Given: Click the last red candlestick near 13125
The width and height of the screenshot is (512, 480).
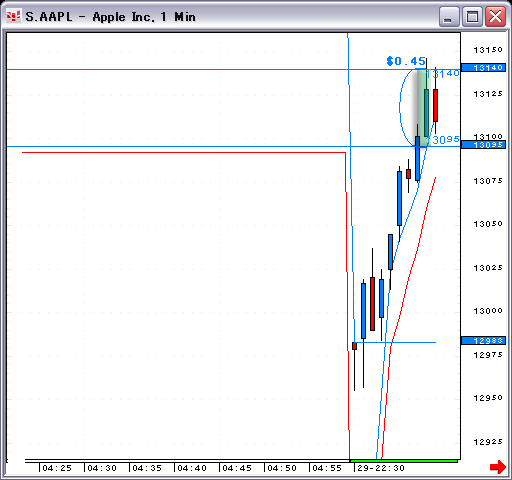Looking at the screenshot, I should [x=435, y=105].
